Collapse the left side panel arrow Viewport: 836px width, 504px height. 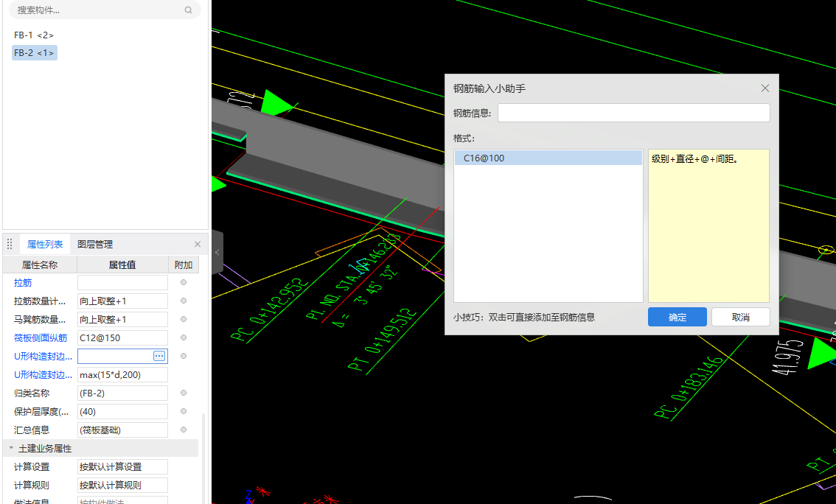click(x=217, y=253)
